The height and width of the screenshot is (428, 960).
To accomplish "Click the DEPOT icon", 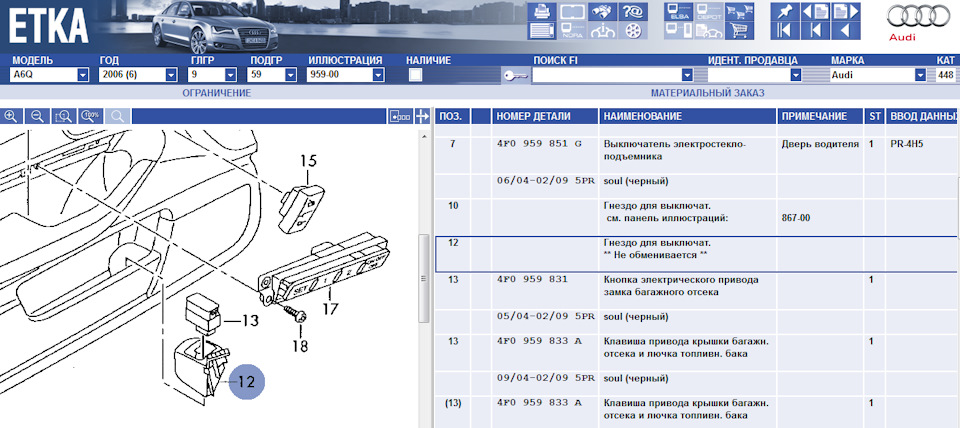I will [x=708, y=11].
